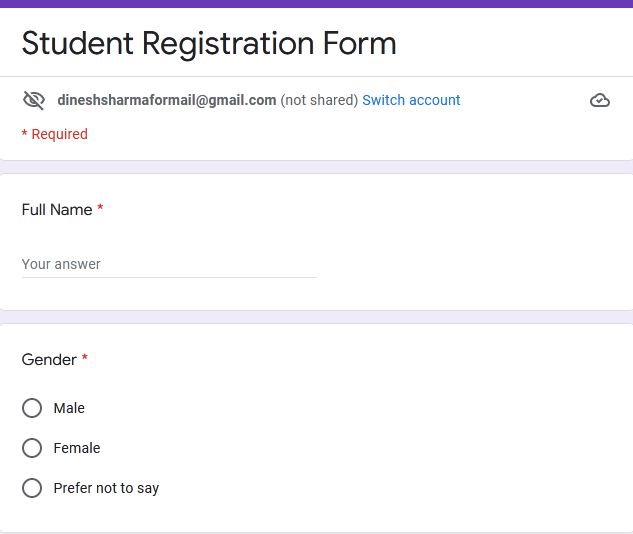This screenshot has width=633, height=534.
Task: Select the Female radio button
Action: point(32,448)
